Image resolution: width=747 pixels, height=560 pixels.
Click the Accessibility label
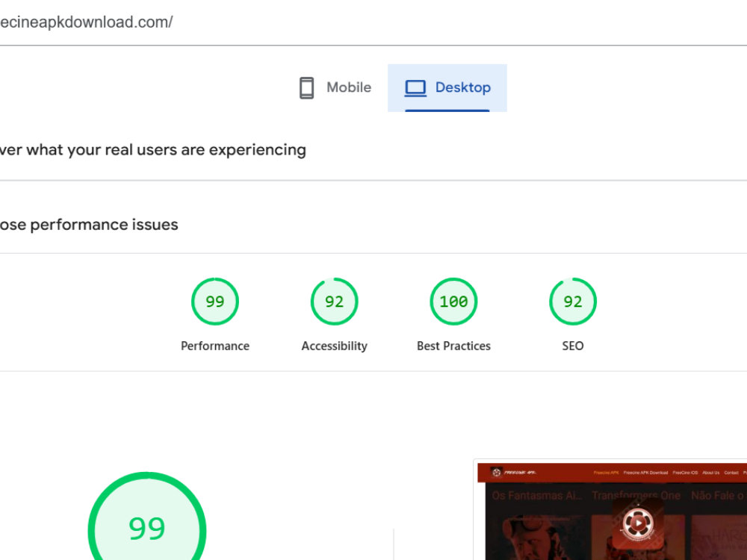click(335, 346)
